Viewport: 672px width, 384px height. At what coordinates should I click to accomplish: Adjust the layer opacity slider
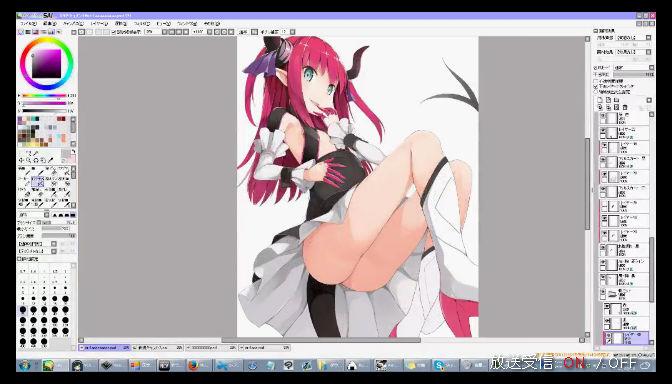pyautogui.click(x=633, y=75)
